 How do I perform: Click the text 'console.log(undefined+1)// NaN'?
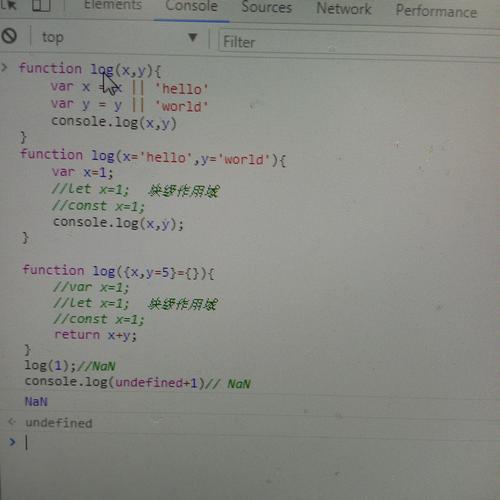point(138,383)
